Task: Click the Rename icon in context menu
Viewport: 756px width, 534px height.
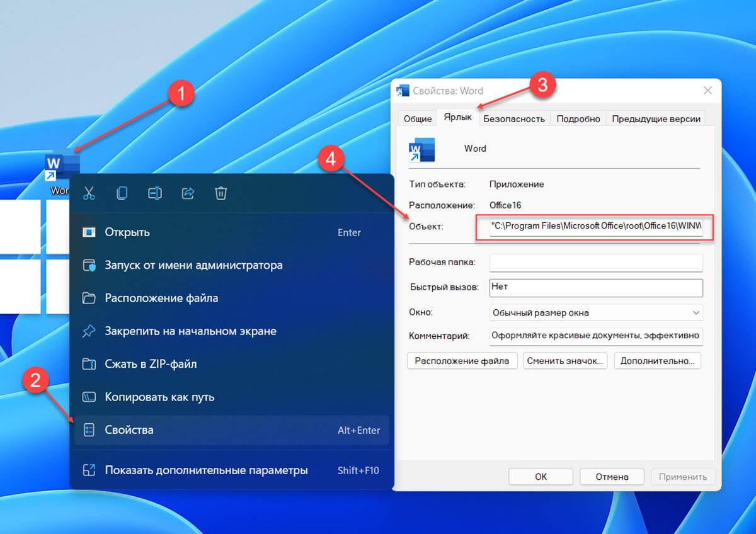Action: (155, 193)
